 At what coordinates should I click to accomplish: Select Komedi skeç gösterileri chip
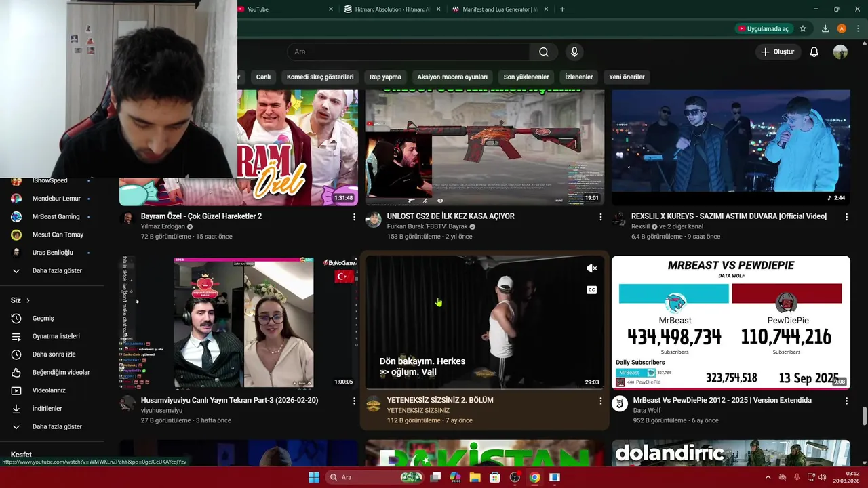320,77
